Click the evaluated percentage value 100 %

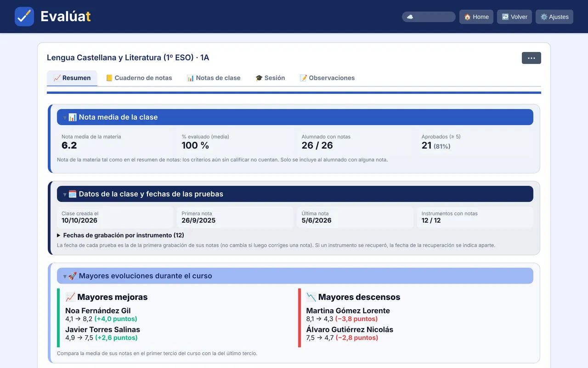195,145
